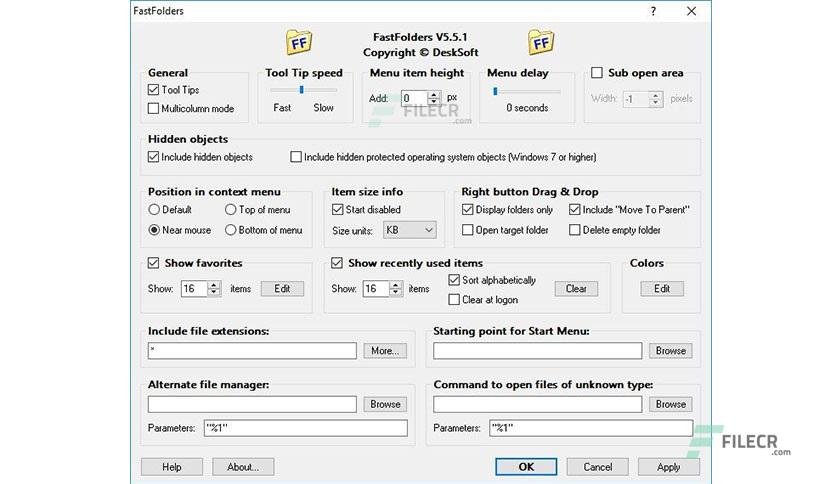Click the Include file extensions input field
836x484 pixels.
[252, 351]
